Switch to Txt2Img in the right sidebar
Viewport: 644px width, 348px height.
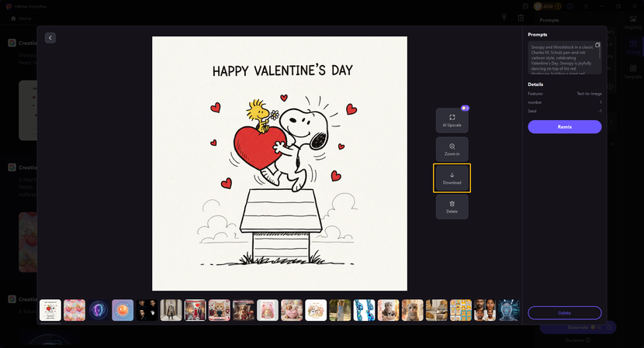633,47
